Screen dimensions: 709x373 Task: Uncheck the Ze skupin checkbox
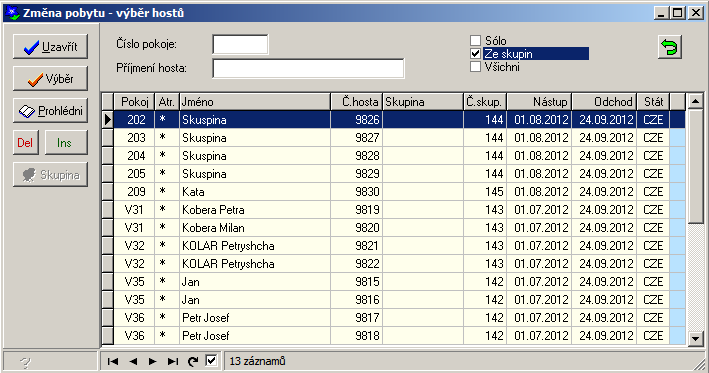pos(475,54)
